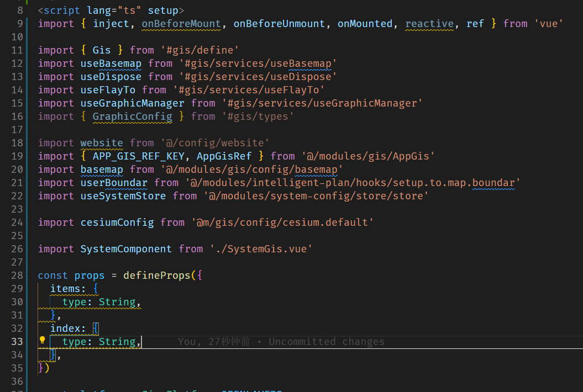Click the 'useGraphicManager' import name

click(133, 103)
